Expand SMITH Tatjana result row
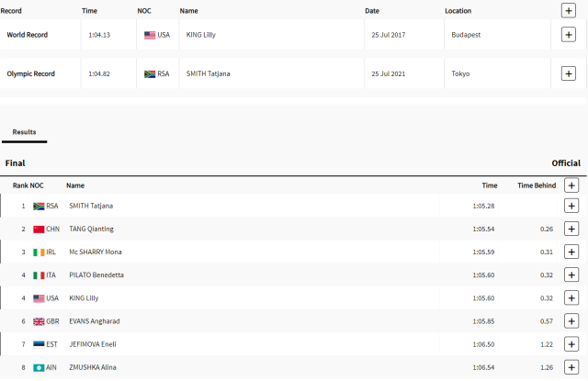This screenshot has height=381, width=588. click(x=571, y=206)
